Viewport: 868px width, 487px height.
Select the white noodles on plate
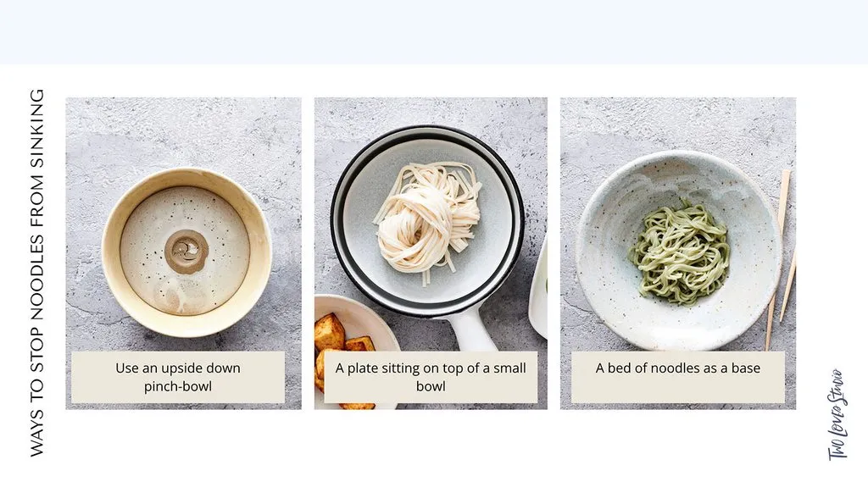click(x=427, y=223)
